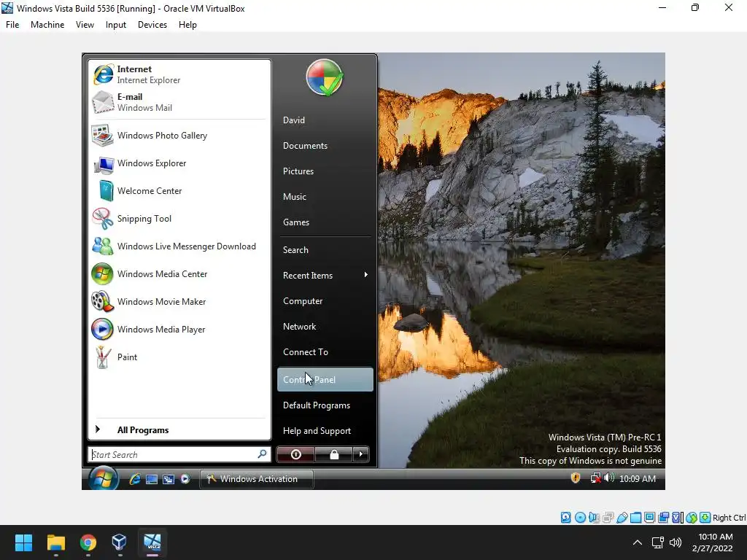Click the Show Desktop quick launch icon
The height and width of the screenshot is (560, 747).
tap(152, 479)
